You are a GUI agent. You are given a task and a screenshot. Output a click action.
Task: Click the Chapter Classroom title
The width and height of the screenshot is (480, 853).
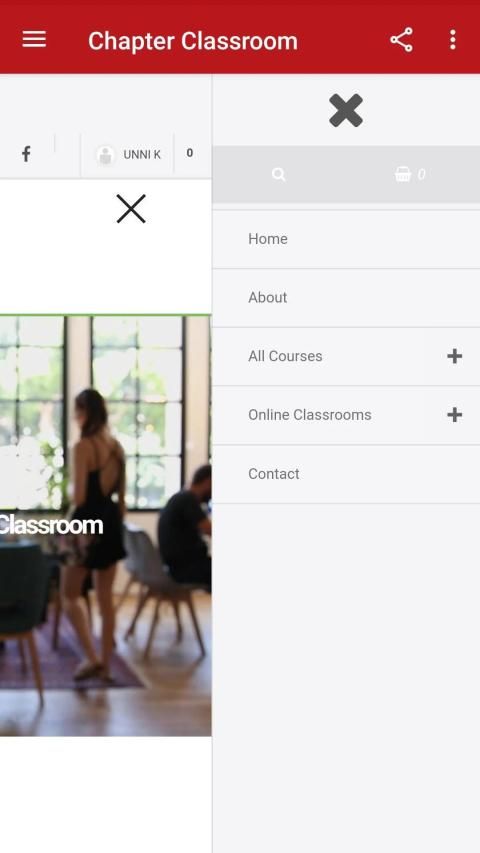(x=193, y=41)
